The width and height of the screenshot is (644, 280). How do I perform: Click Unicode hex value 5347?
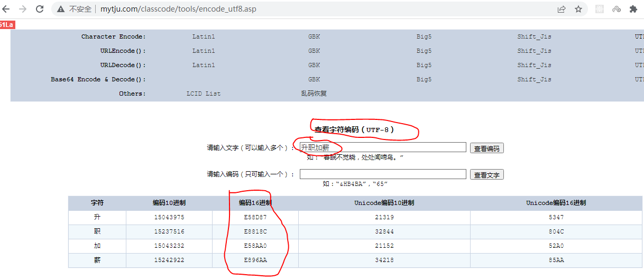556,217
